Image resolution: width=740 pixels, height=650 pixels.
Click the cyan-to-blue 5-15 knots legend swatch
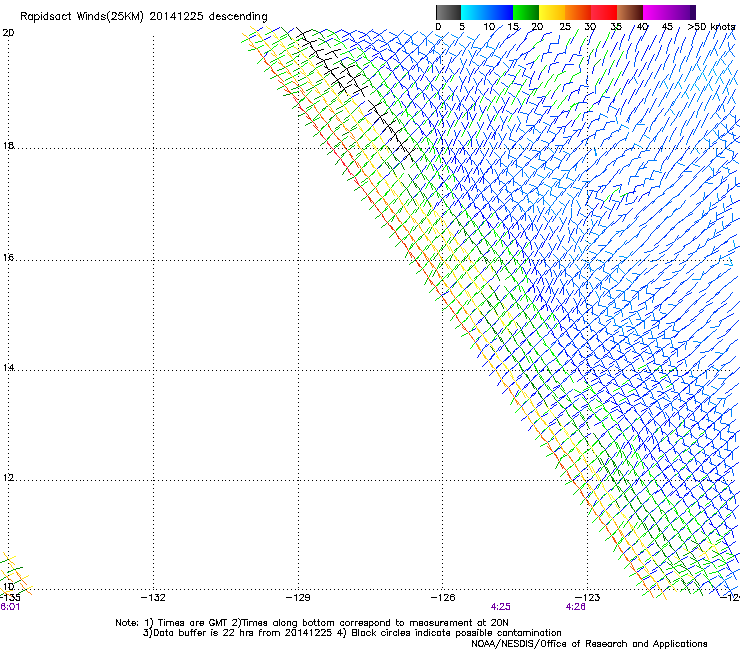pyautogui.click(x=487, y=12)
